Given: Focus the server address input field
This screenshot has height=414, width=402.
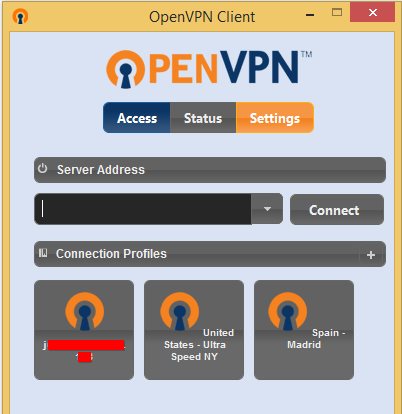Looking at the screenshot, I should pos(143,209).
